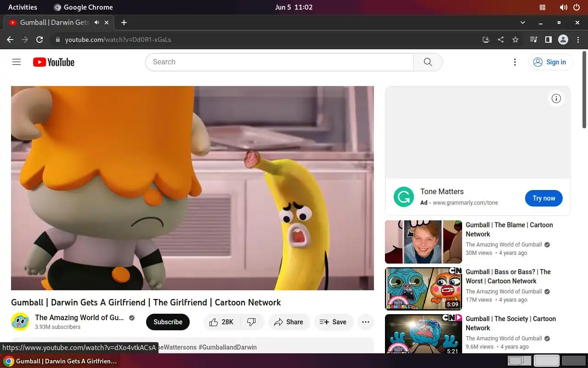
Task: Click the Grammarly logo icon
Action: click(404, 197)
